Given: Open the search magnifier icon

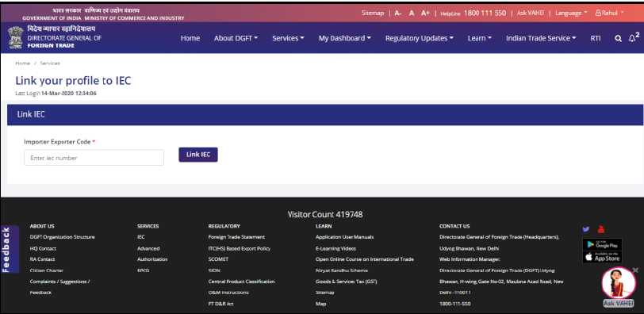Looking at the screenshot, I should click(x=618, y=38).
